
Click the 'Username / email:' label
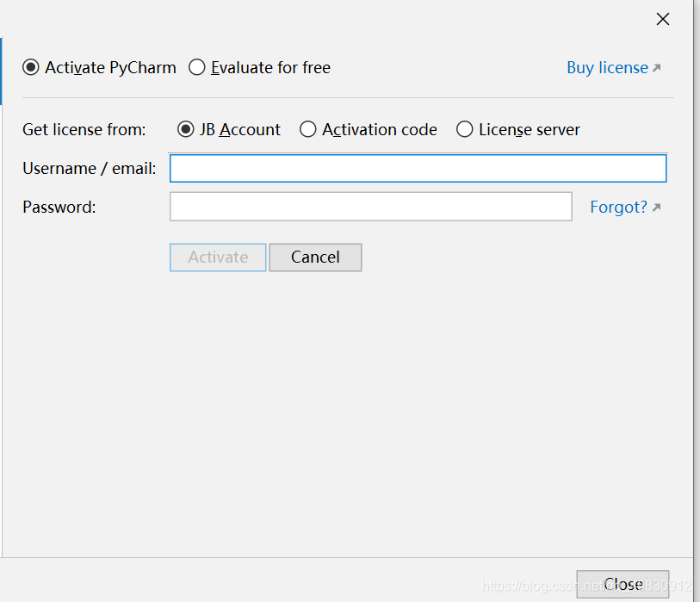coord(90,168)
